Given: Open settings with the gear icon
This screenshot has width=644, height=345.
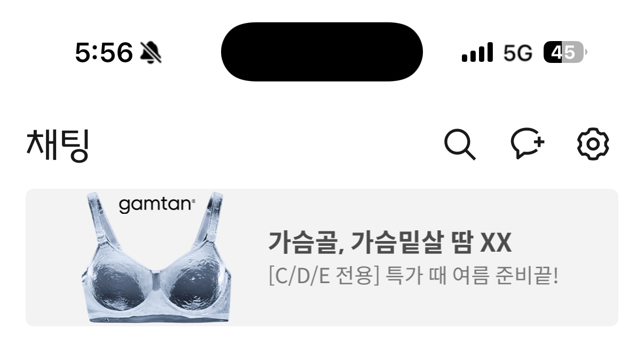Looking at the screenshot, I should tap(593, 144).
